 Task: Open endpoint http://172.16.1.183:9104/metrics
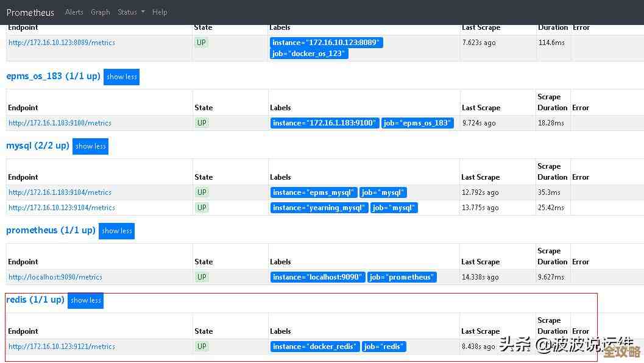click(60, 192)
